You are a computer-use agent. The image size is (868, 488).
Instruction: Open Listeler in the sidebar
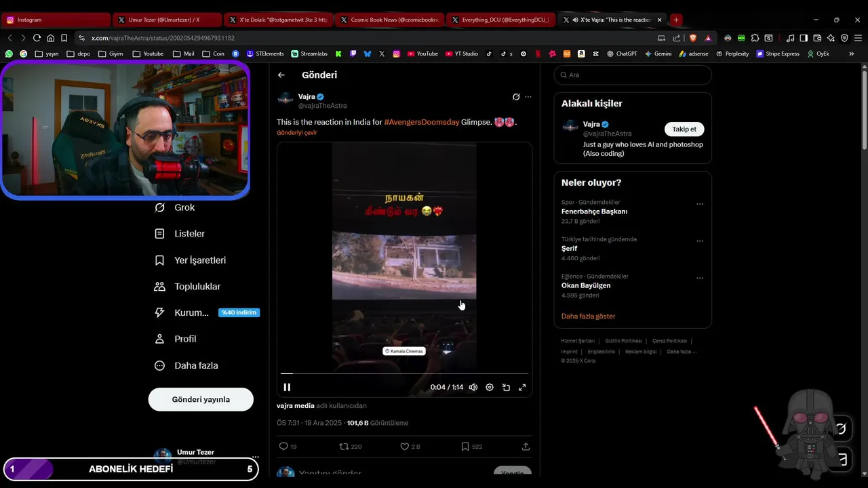tap(180, 234)
